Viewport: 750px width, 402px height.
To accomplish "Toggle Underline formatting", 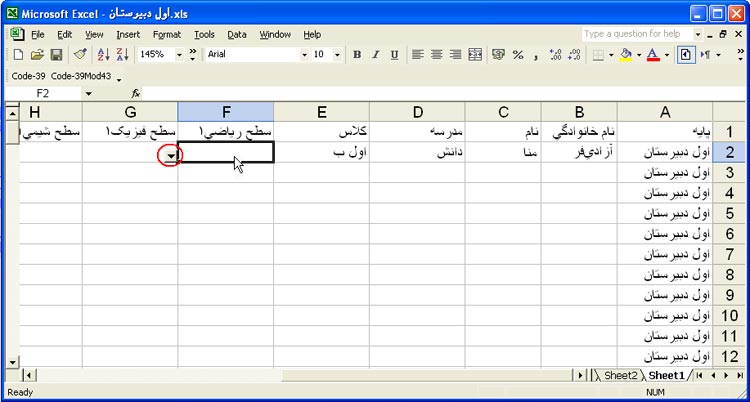I will 395,54.
